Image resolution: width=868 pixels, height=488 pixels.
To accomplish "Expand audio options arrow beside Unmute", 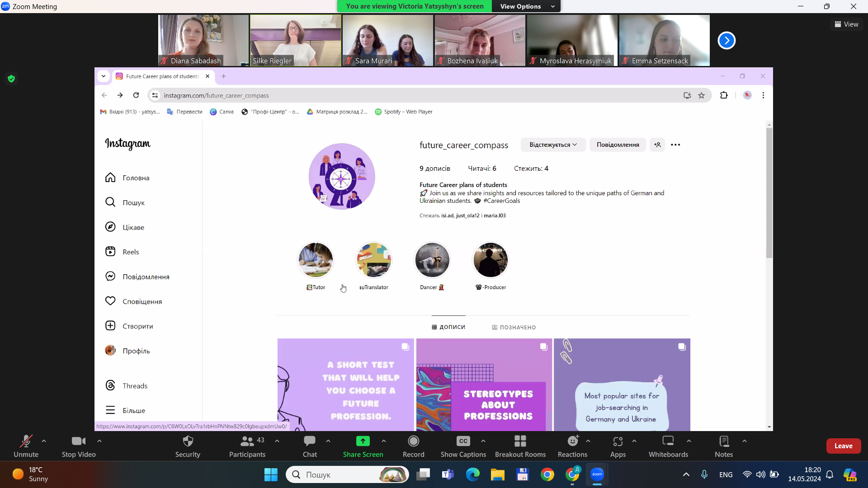I will pos(44,441).
